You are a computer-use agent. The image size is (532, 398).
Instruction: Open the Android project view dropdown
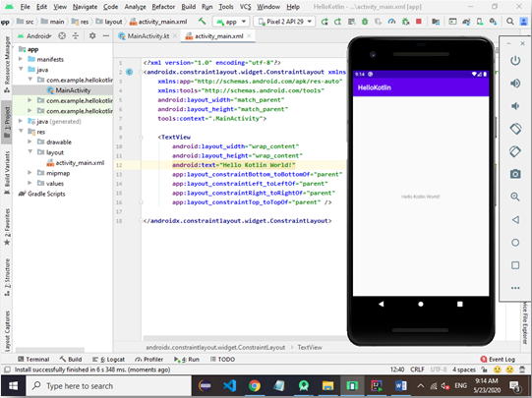coord(34,35)
